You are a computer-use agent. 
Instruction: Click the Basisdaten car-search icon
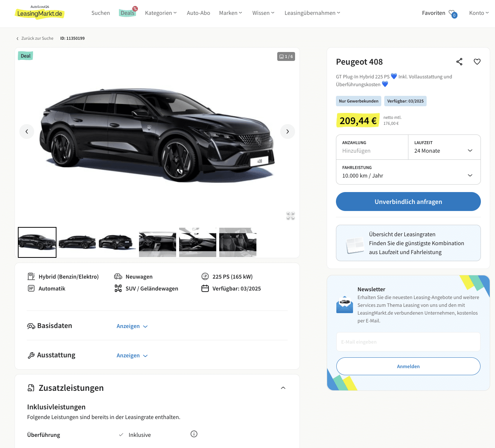[x=31, y=326]
